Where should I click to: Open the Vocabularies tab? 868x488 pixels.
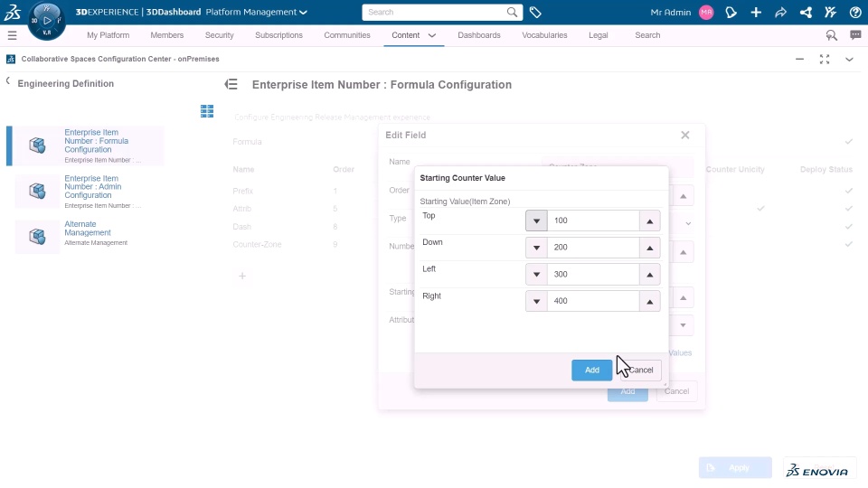pos(544,35)
